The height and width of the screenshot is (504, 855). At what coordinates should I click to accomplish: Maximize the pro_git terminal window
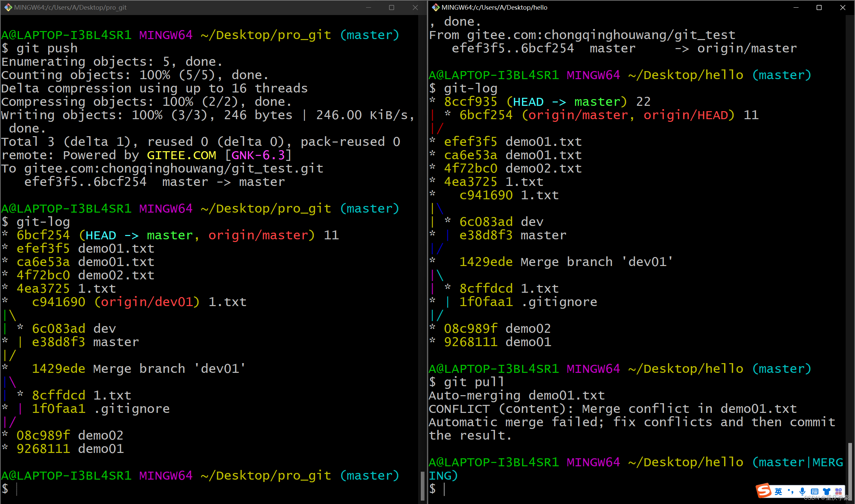[391, 7]
